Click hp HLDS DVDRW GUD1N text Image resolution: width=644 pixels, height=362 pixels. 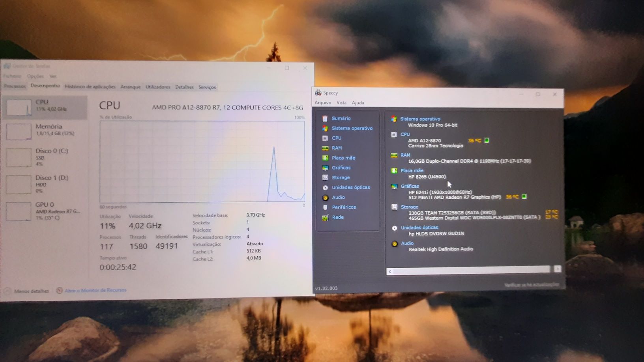436,233
